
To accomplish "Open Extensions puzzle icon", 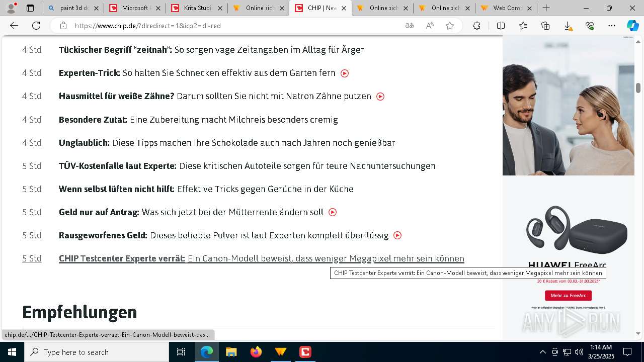I will point(476,26).
